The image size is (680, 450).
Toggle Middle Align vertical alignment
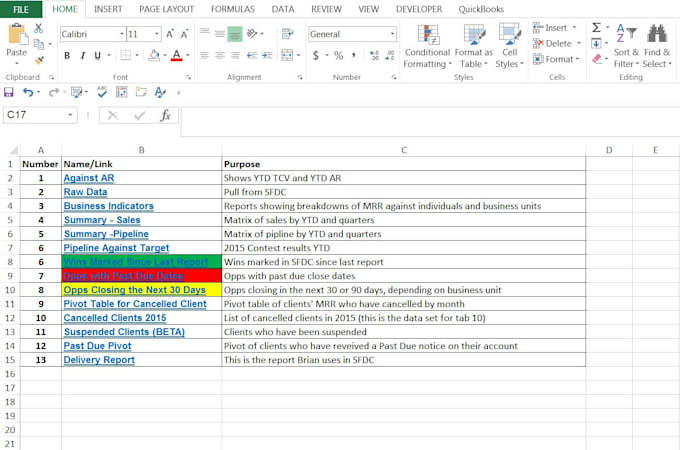pos(220,34)
